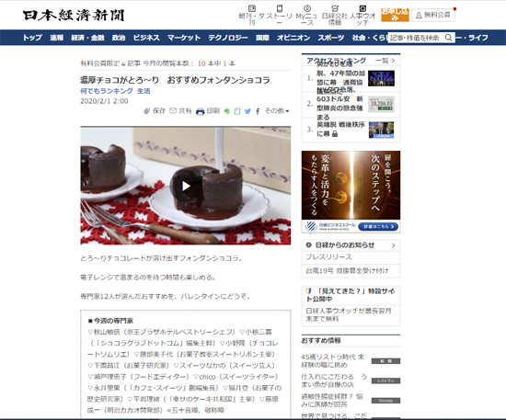Expand the その他 share dropdown
This screenshot has height=420, width=506.
[277, 111]
